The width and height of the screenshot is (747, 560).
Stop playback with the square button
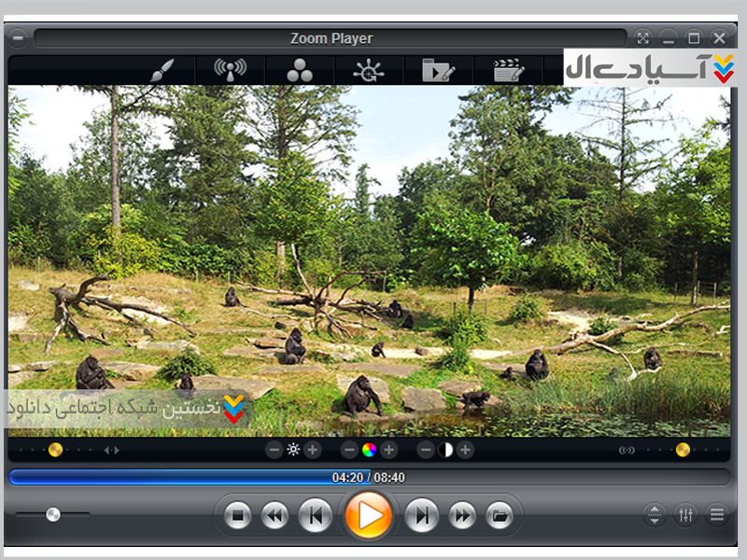click(238, 514)
